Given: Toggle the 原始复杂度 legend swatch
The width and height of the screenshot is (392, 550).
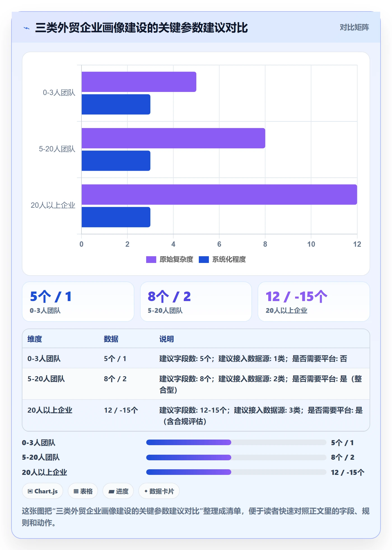Looking at the screenshot, I should 151,260.
